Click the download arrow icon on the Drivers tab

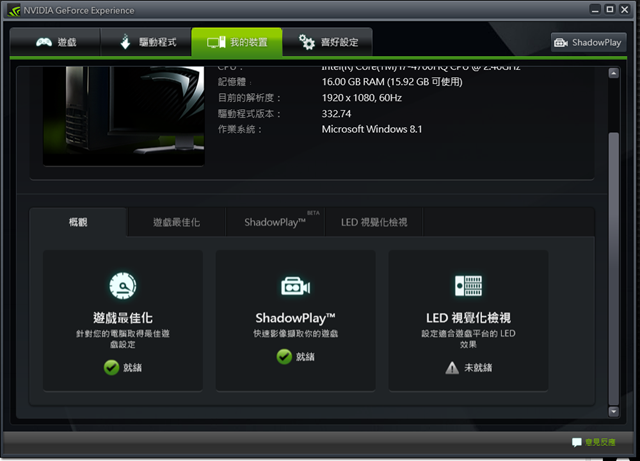tap(125, 42)
